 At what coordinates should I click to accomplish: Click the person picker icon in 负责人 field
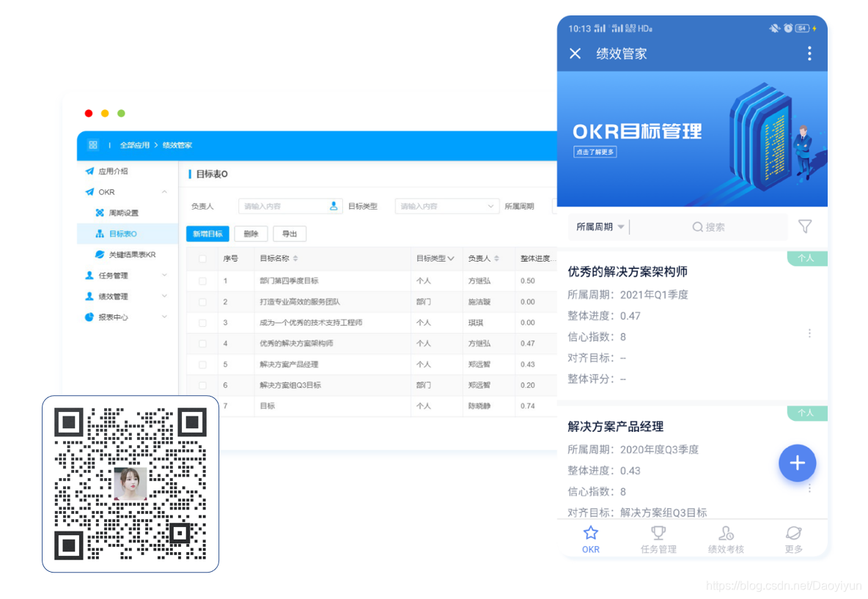click(x=334, y=206)
